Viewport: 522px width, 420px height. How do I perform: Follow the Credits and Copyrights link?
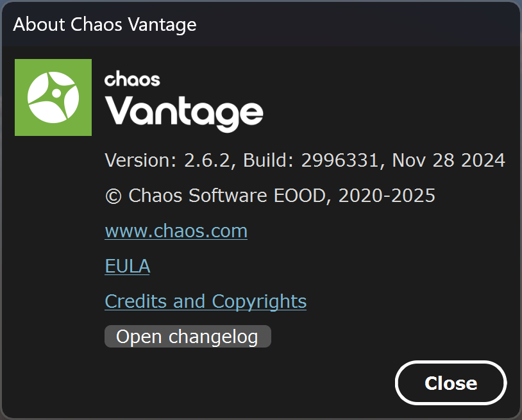point(206,301)
